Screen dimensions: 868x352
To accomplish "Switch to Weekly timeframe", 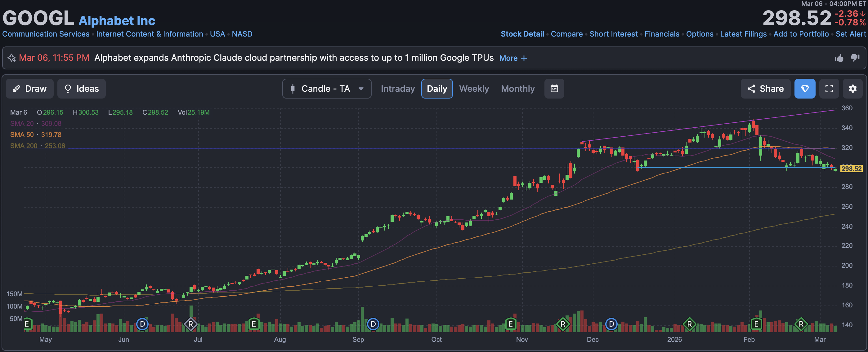I will (x=474, y=89).
